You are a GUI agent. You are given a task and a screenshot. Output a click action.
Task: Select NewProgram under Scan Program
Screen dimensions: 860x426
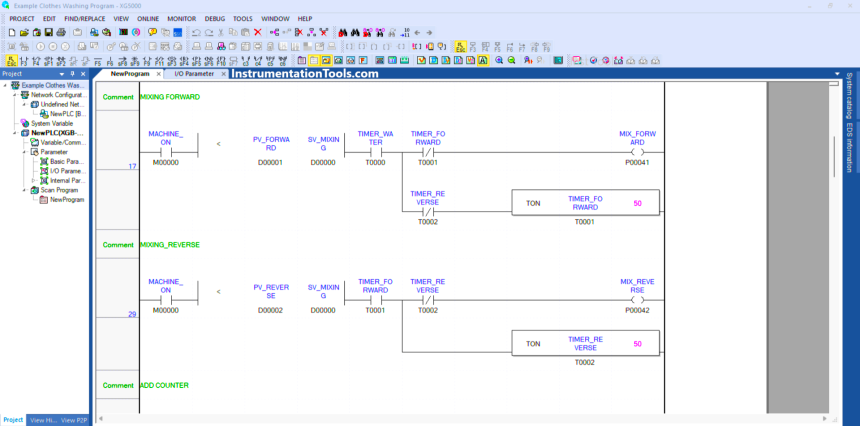(67, 200)
